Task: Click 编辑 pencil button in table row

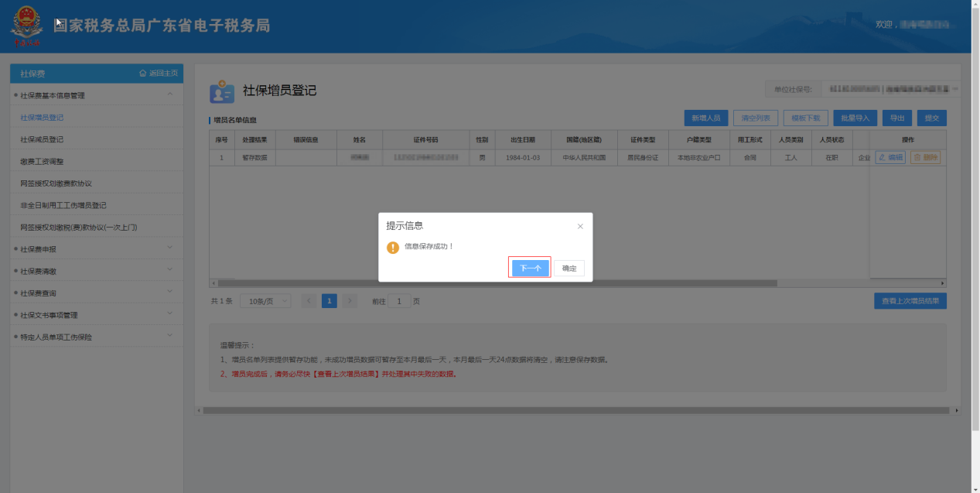Action: [x=890, y=157]
